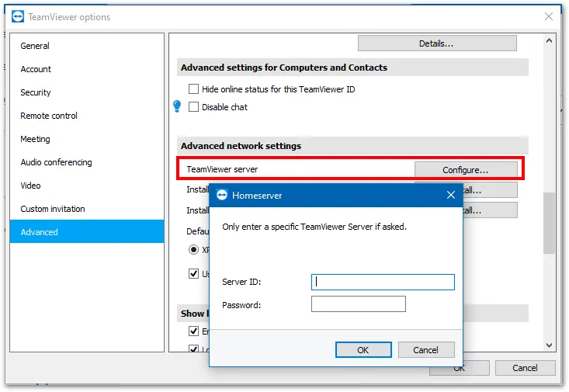Close the TeamViewer options window
569x392 pixels.
pos(549,16)
